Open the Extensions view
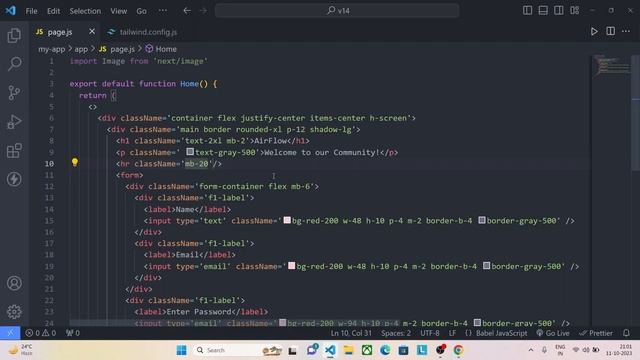The image size is (640, 360). click(14, 150)
